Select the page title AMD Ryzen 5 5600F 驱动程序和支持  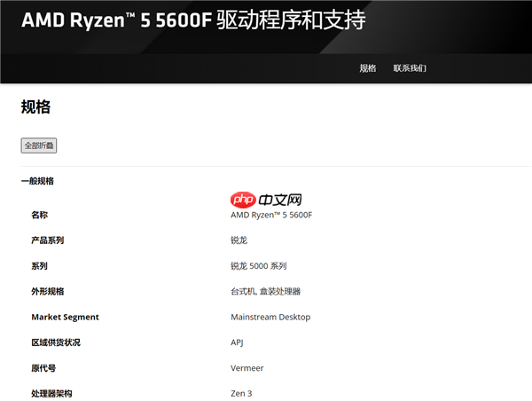pos(193,20)
